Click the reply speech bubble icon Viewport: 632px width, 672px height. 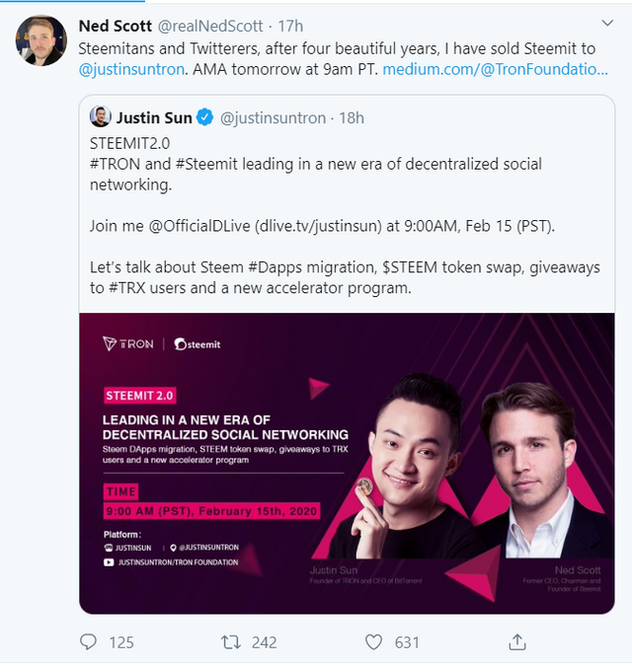(x=89, y=642)
